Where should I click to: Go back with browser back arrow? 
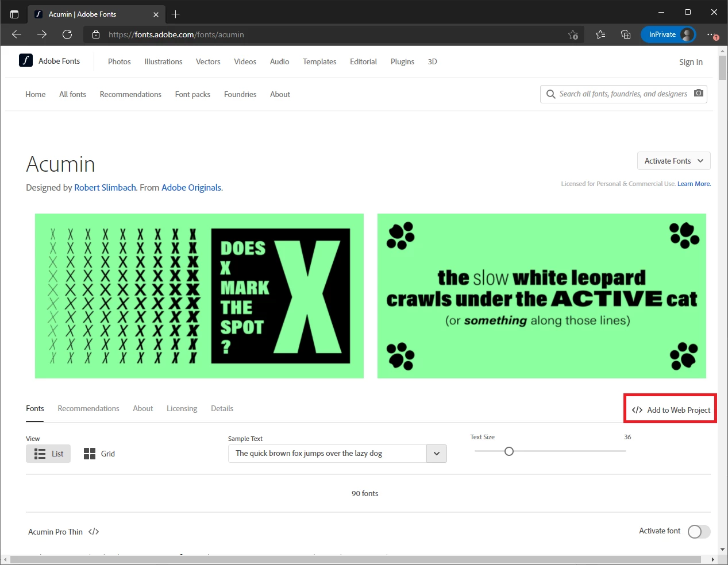17,34
